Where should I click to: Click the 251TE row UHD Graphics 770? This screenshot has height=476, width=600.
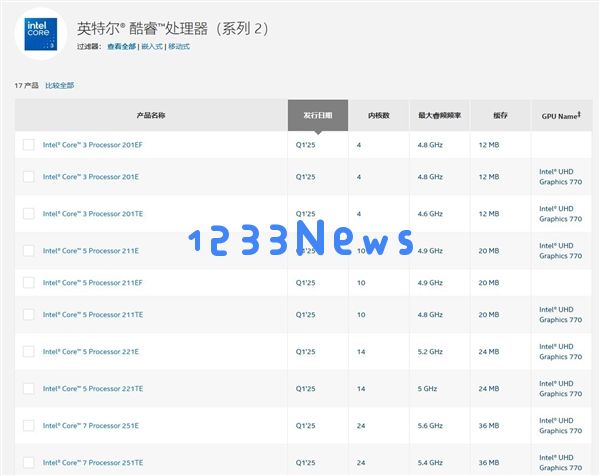tap(561, 462)
